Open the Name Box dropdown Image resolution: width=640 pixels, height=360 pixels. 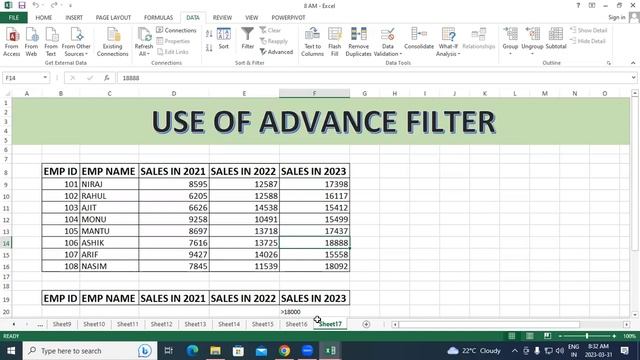coord(45,78)
